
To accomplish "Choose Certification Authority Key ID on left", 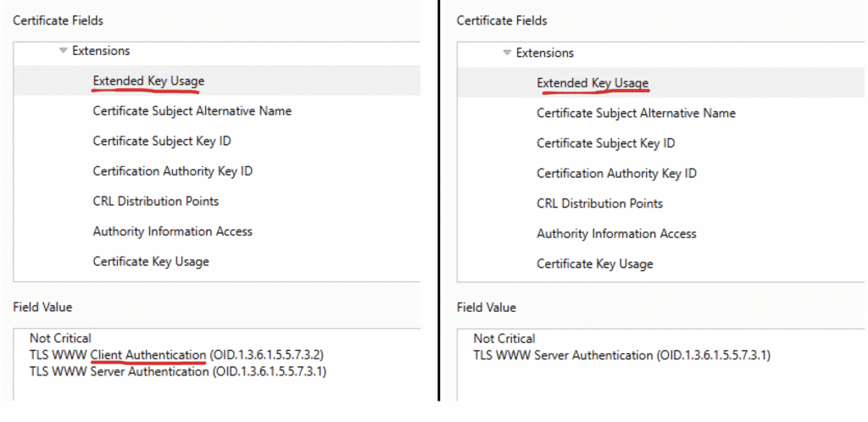I will (173, 171).
